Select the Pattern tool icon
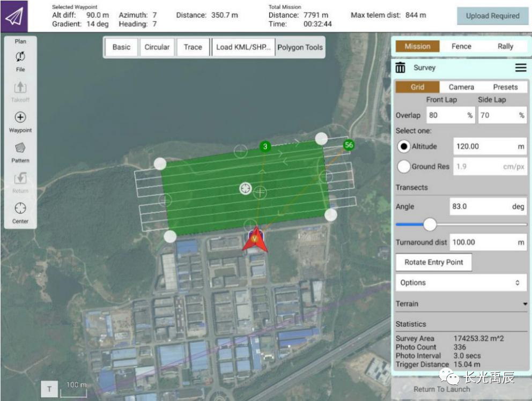Screen dimensions: 532x401 (x=20, y=148)
